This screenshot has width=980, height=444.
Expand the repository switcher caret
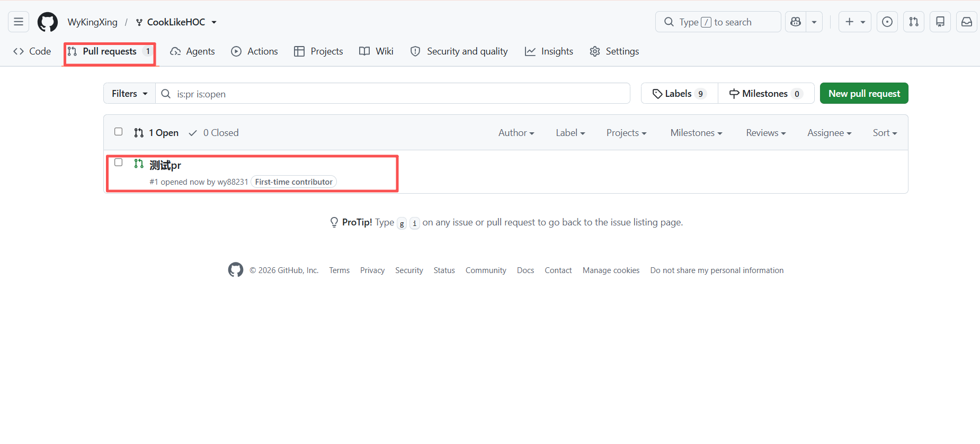pos(214,22)
